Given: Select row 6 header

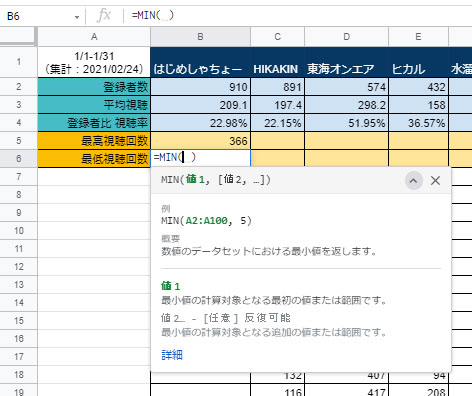Looking at the screenshot, I should (19, 159).
